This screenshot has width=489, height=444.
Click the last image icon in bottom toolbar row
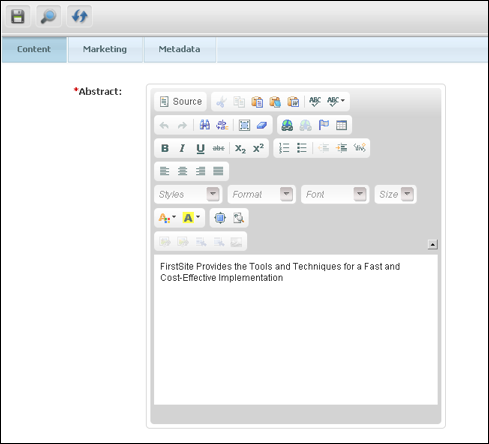pos(236,241)
